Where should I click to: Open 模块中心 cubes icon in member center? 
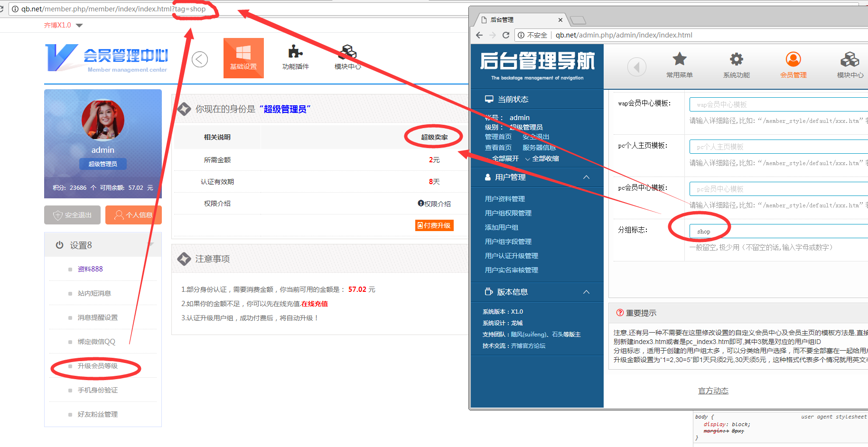coord(348,52)
